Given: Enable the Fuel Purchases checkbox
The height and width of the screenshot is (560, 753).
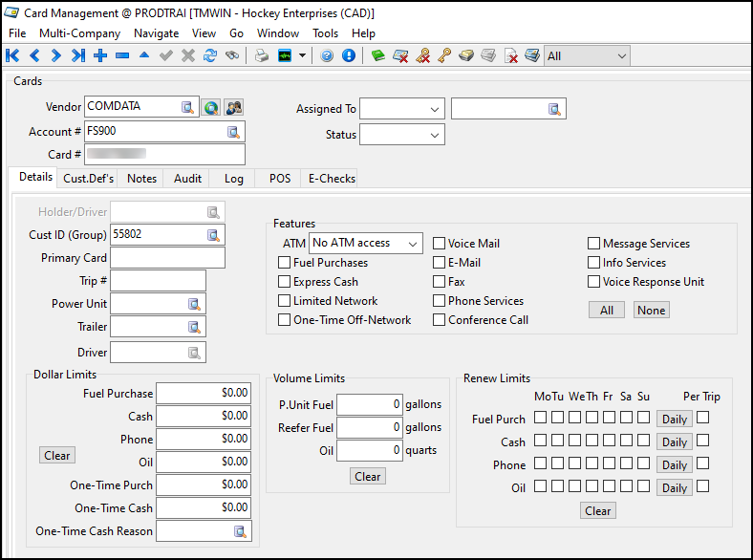Looking at the screenshot, I should 285,263.
